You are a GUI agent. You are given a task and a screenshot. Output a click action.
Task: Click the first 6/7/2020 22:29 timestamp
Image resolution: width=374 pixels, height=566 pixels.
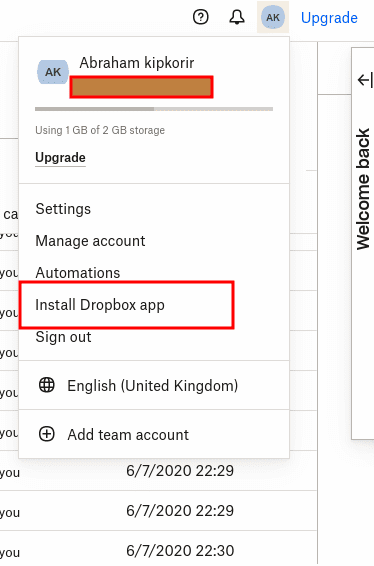(x=180, y=471)
